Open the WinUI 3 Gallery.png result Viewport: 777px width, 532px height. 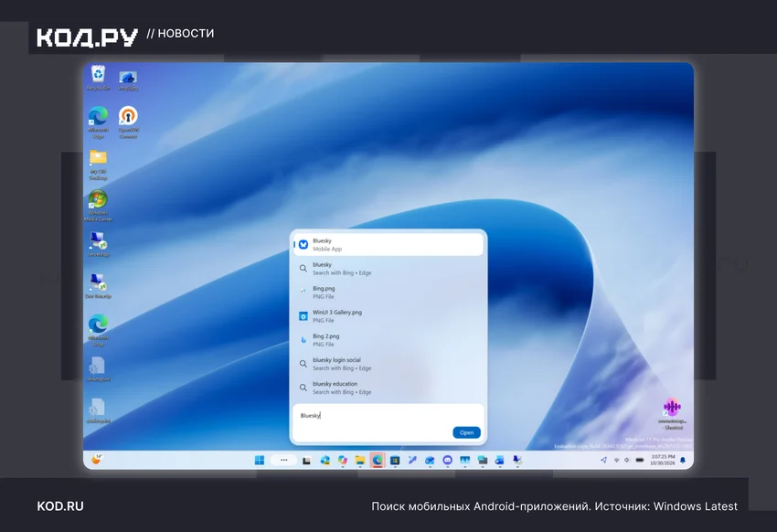pos(388,316)
